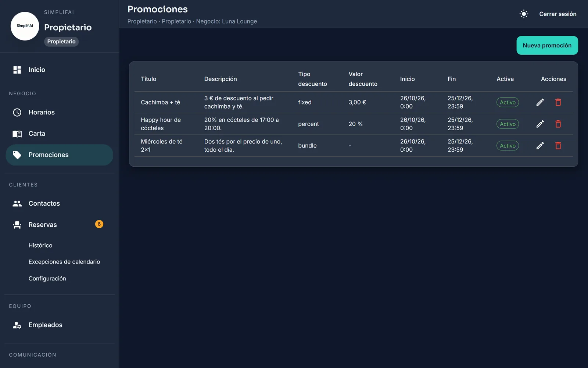This screenshot has height=368, width=588.
Task: Click the Promociones tag icon
Action: tap(17, 155)
